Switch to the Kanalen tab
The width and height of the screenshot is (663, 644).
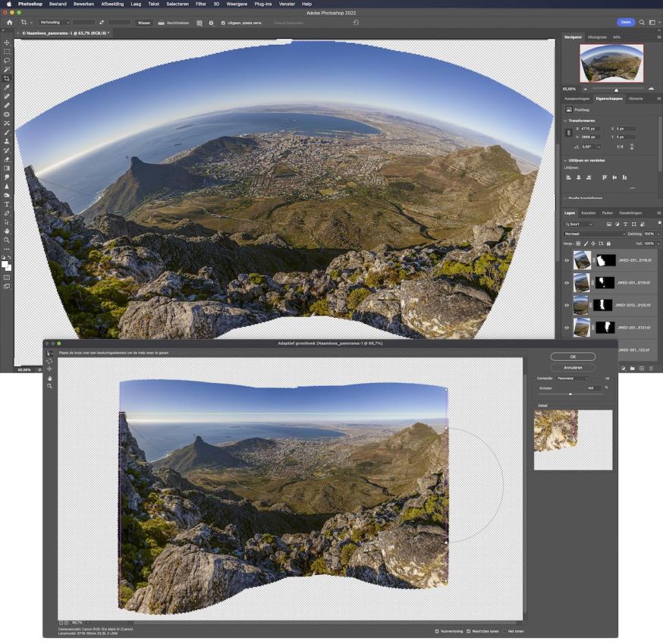[x=589, y=212]
